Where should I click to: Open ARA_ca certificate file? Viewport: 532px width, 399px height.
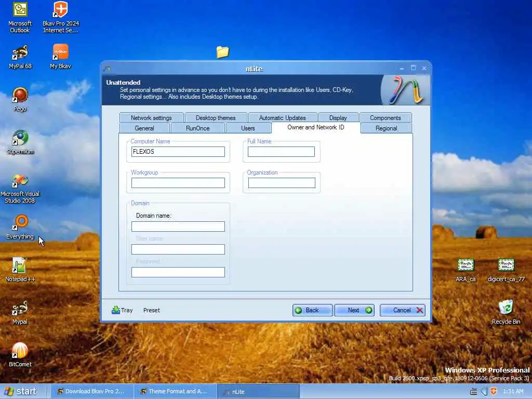465,270
